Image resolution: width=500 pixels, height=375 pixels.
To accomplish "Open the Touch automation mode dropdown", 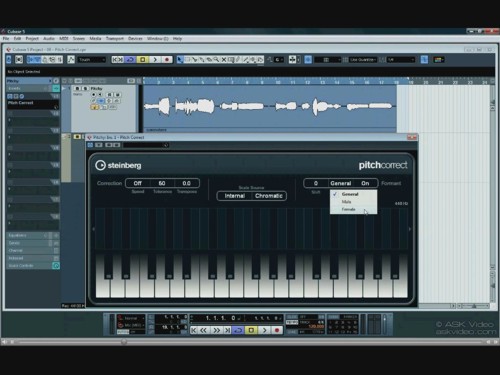I will click(92, 60).
